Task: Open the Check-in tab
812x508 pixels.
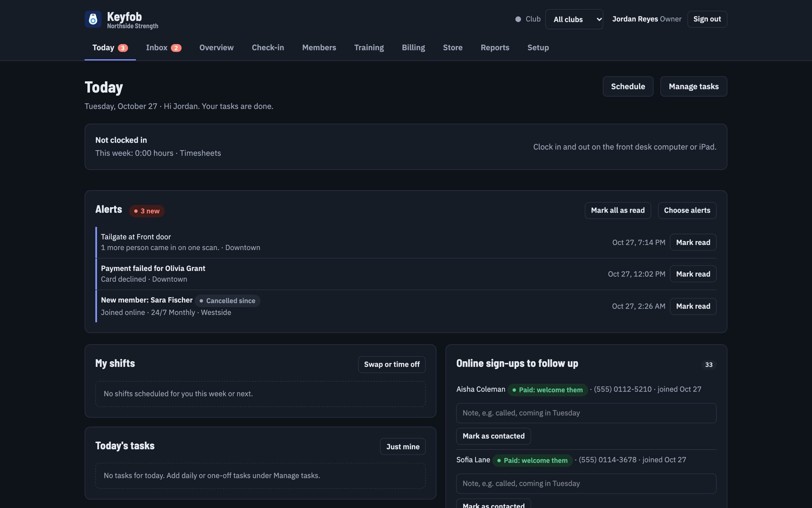Action: coord(268,47)
